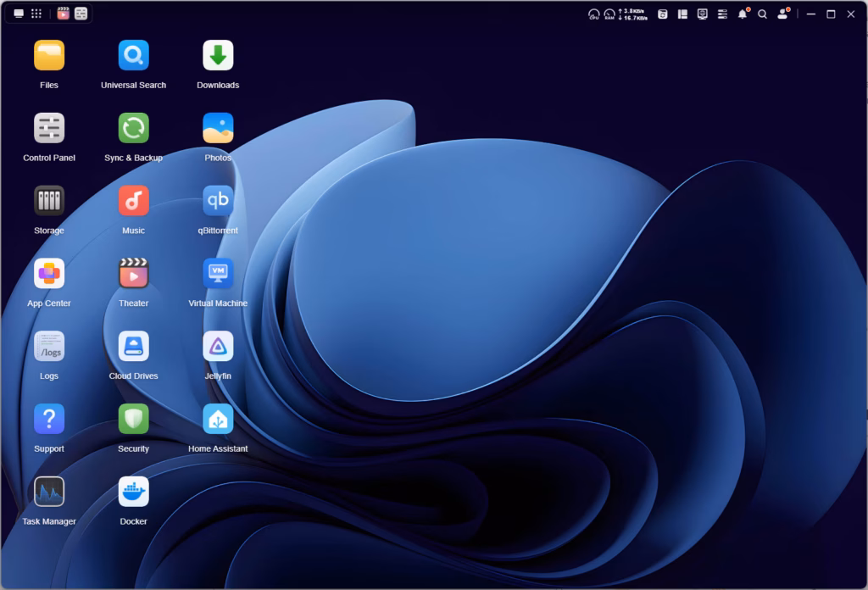This screenshot has height=590, width=868.
Task: Open the notifications bell
Action: pyautogui.click(x=743, y=14)
